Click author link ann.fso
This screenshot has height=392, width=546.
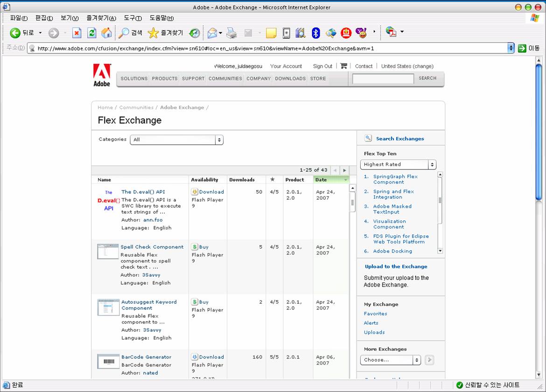click(x=153, y=220)
